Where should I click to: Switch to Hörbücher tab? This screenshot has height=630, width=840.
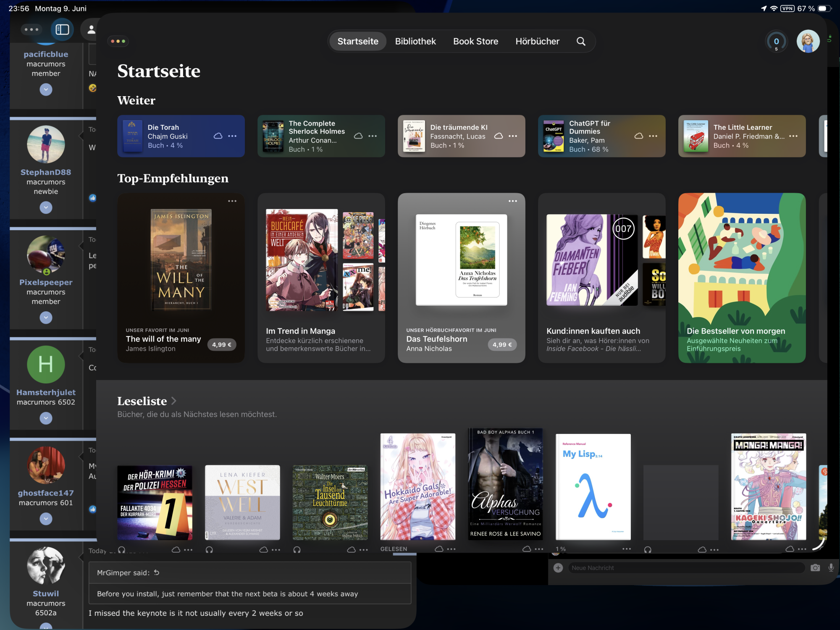(x=537, y=41)
